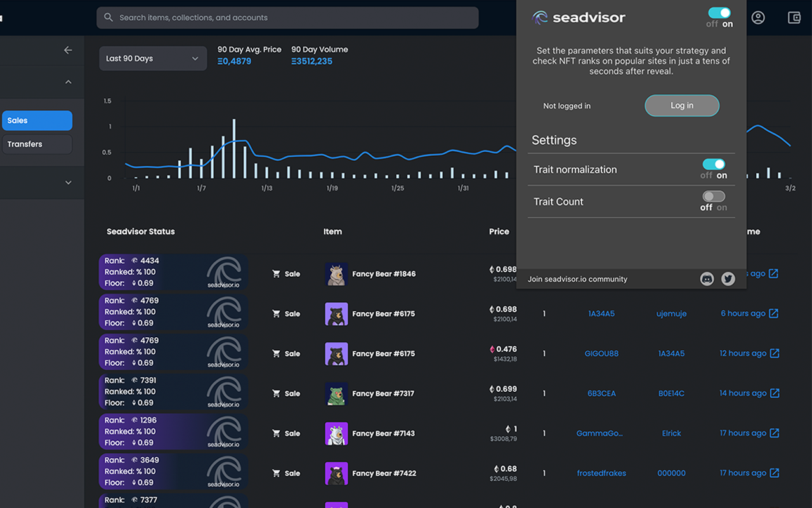Click second Fancy Bear #6175 row priced 0.476
This screenshot has height=508, width=812.
tap(384, 354)
